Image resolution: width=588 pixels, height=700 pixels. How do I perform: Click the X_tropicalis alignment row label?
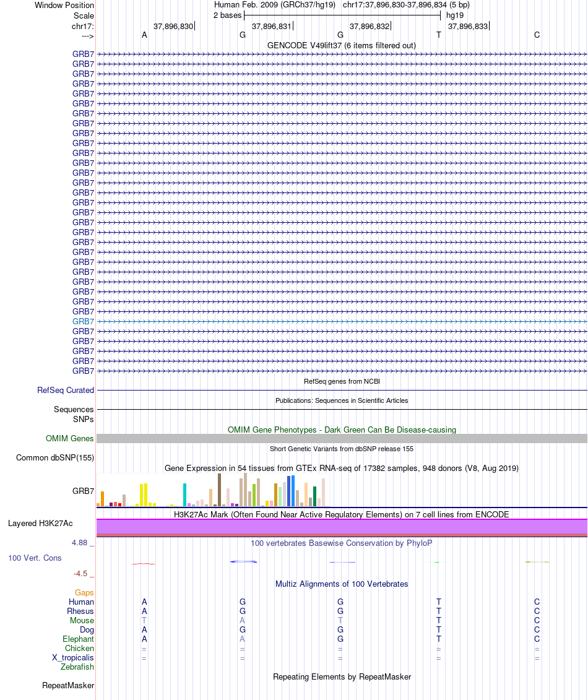point(73,657)
